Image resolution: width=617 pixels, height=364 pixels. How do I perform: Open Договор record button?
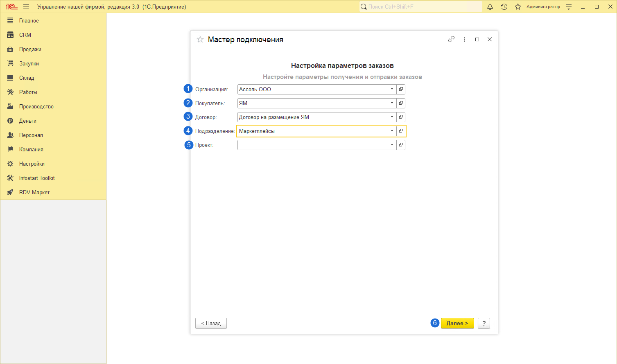[x=401, y=117]
